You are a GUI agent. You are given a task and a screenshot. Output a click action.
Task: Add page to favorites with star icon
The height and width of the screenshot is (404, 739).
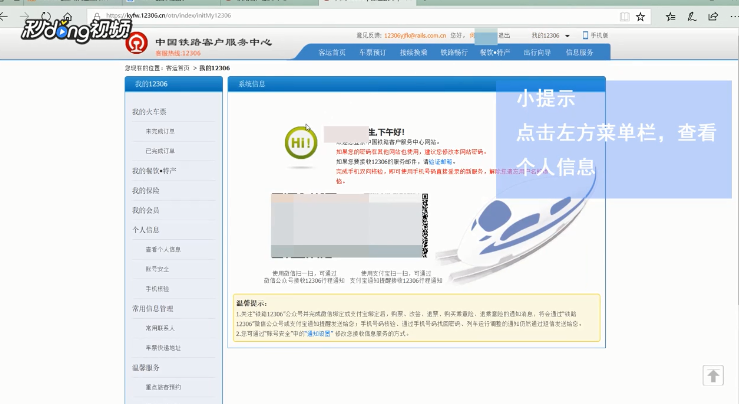640,17
